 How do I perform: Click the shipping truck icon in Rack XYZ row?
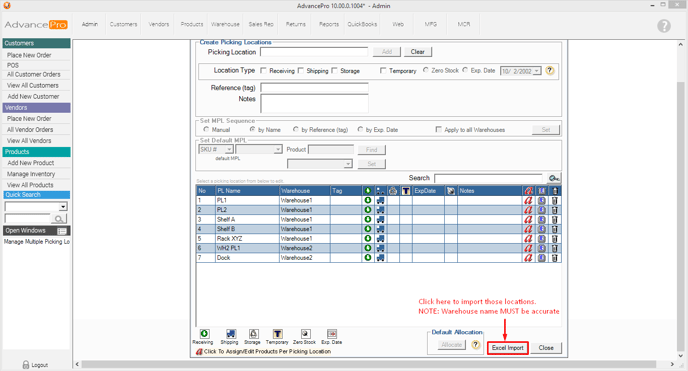[380, 239]
